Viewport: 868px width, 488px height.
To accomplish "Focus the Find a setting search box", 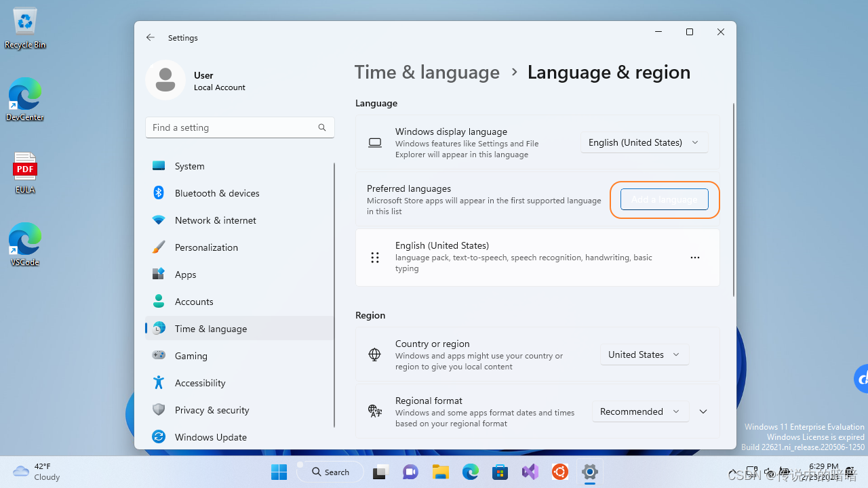I will pos(239,127).
